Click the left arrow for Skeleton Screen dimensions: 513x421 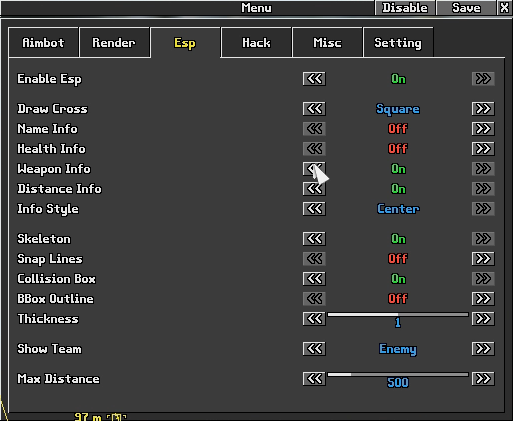point(314,239)
